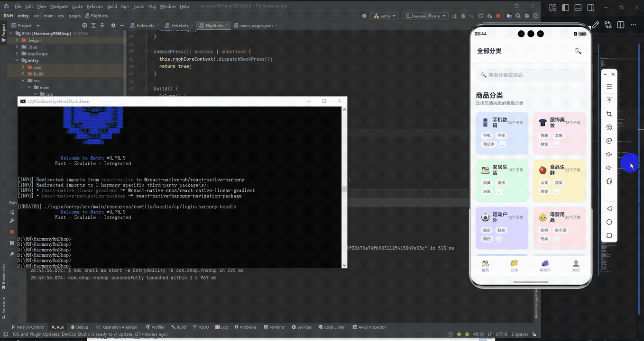Tap the search magnifier in the phone app header

coord(578,51)
